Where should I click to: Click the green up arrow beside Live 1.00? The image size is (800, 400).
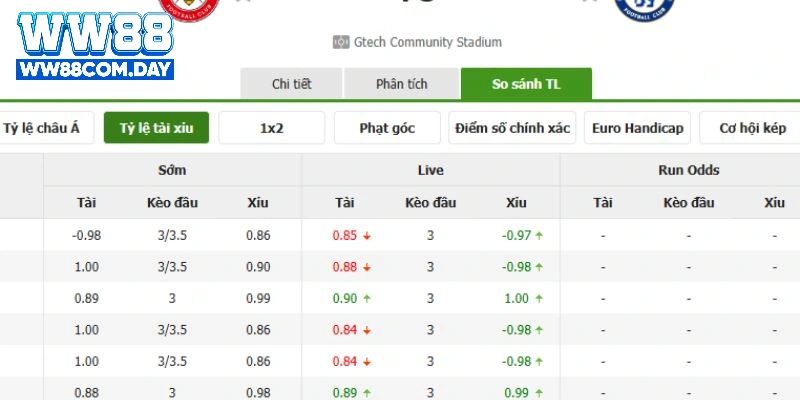coord(540,299)
